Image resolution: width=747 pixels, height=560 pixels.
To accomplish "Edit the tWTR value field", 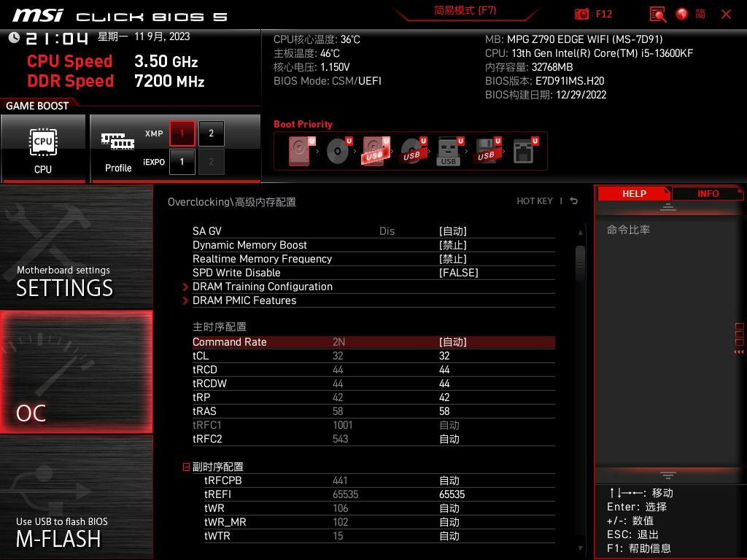I will point(449,536).
